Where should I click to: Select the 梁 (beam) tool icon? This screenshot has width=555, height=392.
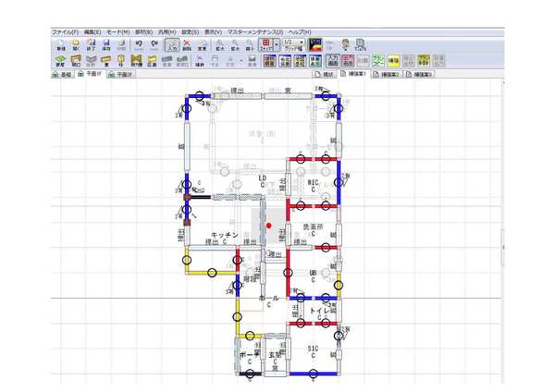point(105,60)
